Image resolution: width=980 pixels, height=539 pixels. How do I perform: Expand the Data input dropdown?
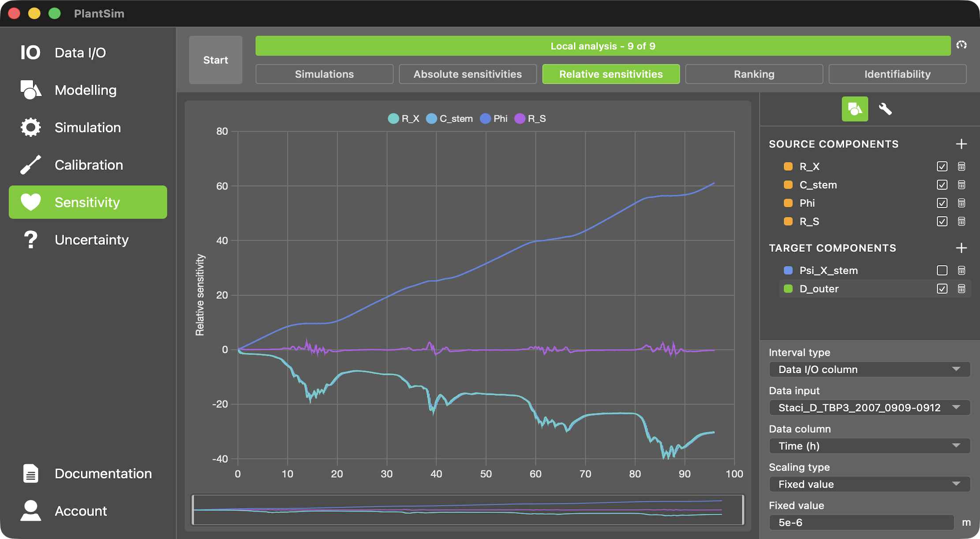869,408
